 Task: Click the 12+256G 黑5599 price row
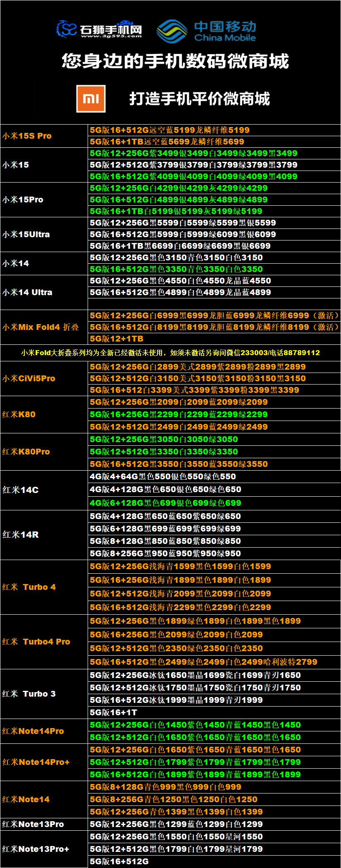215,223
